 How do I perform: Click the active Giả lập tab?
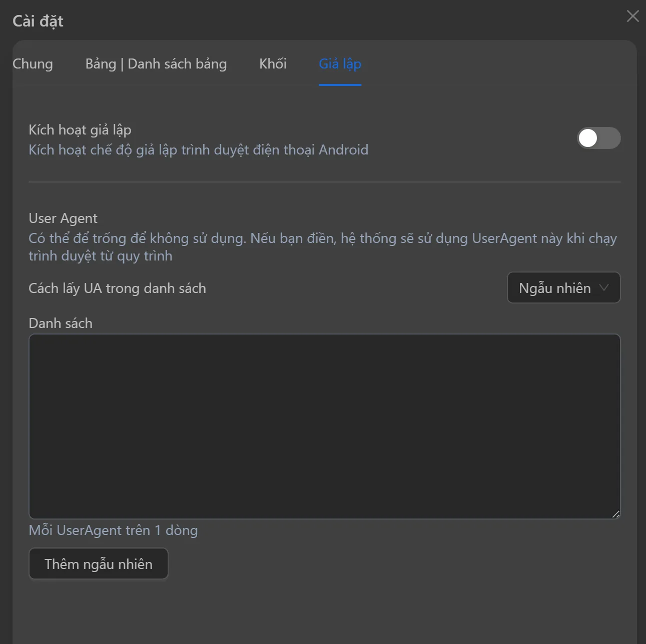click(340, 63)
